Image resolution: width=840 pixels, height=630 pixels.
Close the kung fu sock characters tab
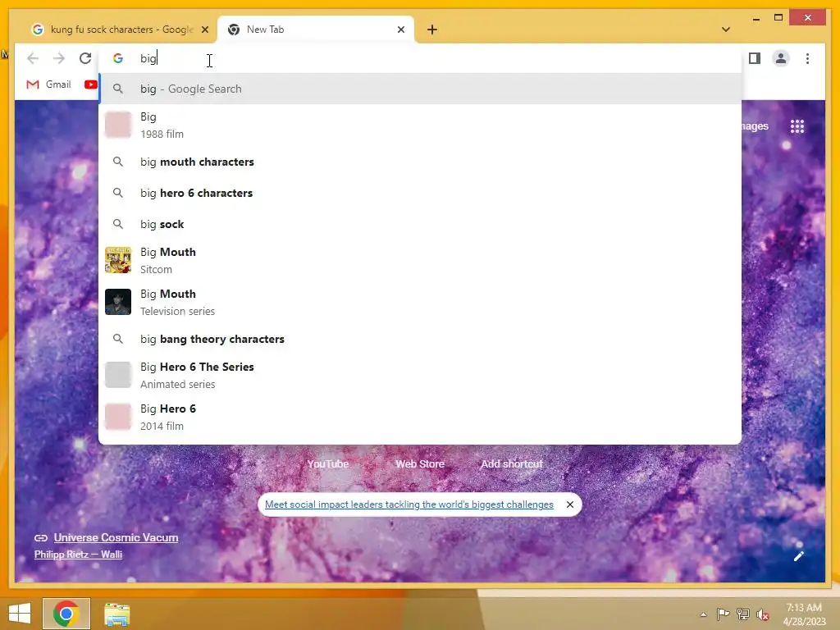coord(204,30)
